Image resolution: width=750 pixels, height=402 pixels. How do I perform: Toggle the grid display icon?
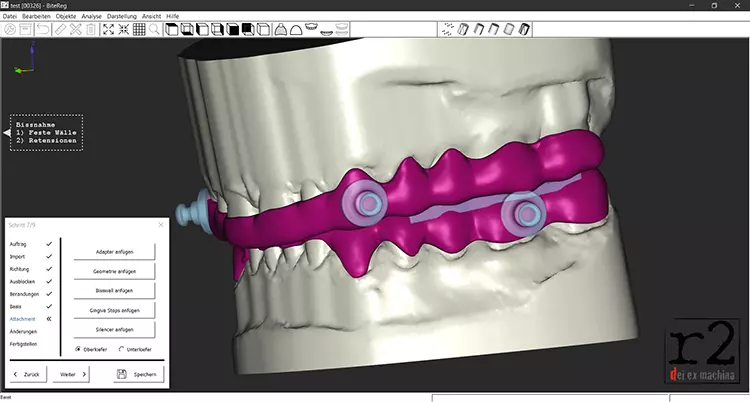coord(139,29)
